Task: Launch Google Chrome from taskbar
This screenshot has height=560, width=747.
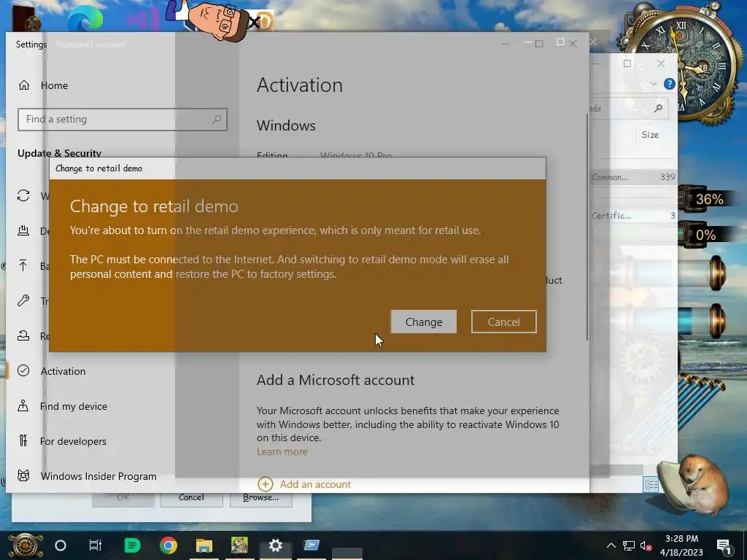Action: click(x=169, y=545)
